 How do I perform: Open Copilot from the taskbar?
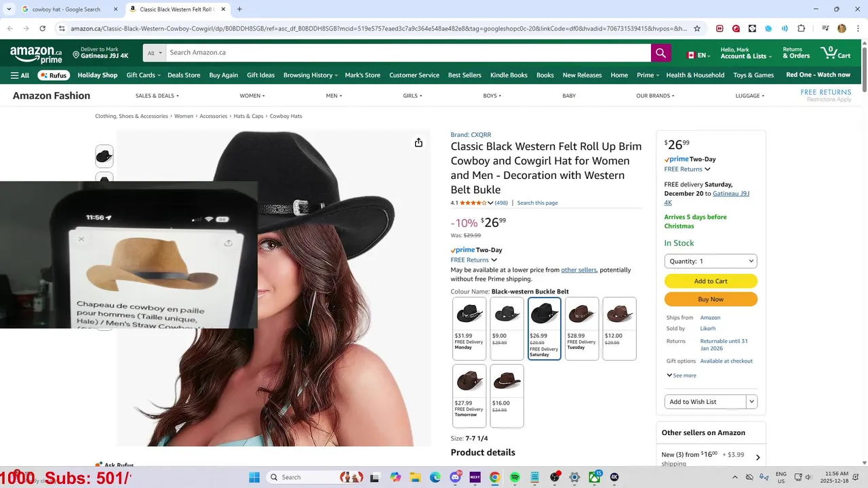point(395,477)
